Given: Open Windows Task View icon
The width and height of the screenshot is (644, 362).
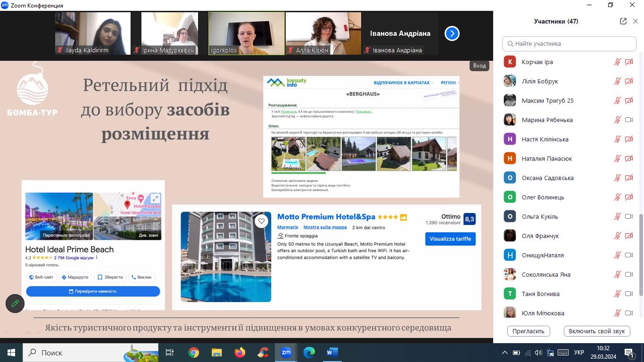Looking at the screenshot, I should click(170, 352).
